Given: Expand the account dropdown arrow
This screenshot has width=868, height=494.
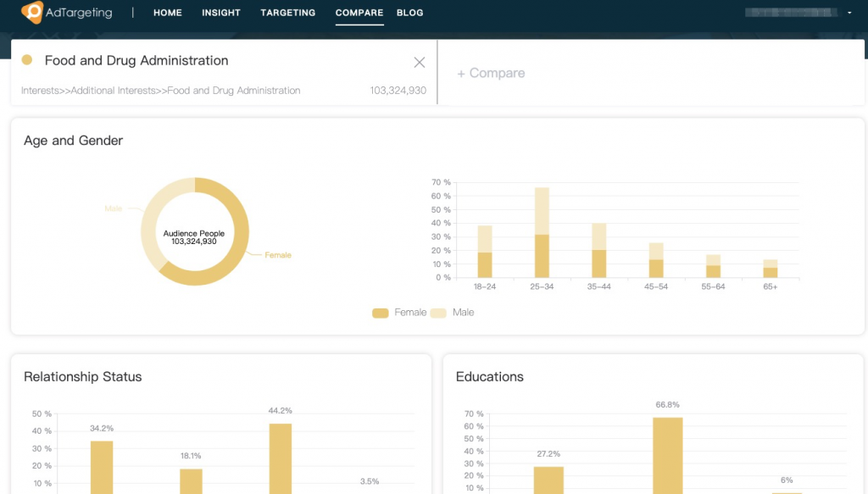Looking at the screenshot, I should (849, 13).
